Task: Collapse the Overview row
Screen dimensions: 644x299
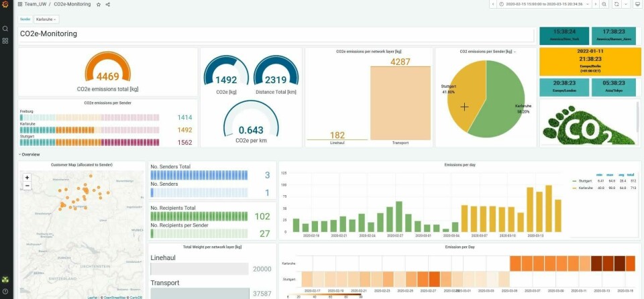Action: [x=30, y=154]
